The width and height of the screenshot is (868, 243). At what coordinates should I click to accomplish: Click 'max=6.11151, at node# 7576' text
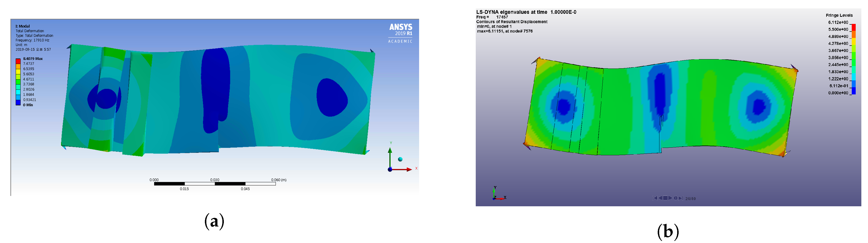click(x=505, y=31)
